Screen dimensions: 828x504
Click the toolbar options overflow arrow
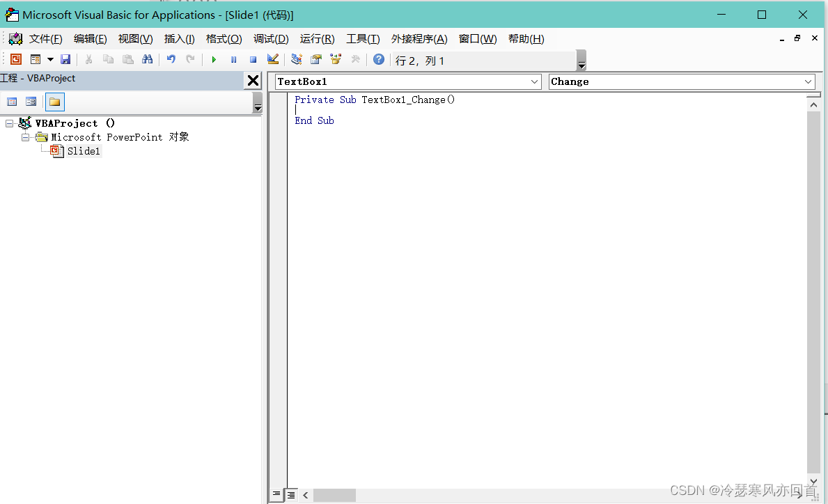581,60
